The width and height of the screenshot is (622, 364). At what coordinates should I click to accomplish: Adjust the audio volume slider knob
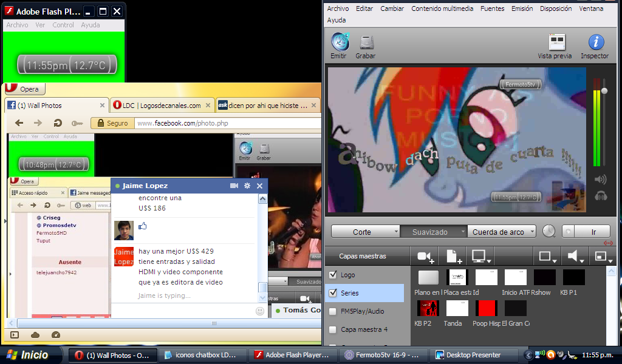point(604,91)
